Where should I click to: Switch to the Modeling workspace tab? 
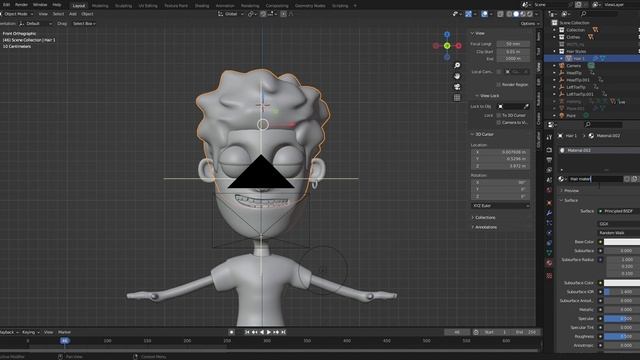(100, 6)
